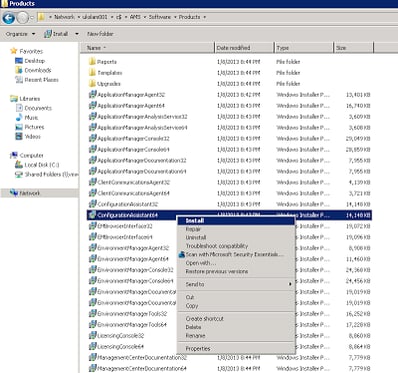Choose Uninstall from the context menu

point(236,238)
